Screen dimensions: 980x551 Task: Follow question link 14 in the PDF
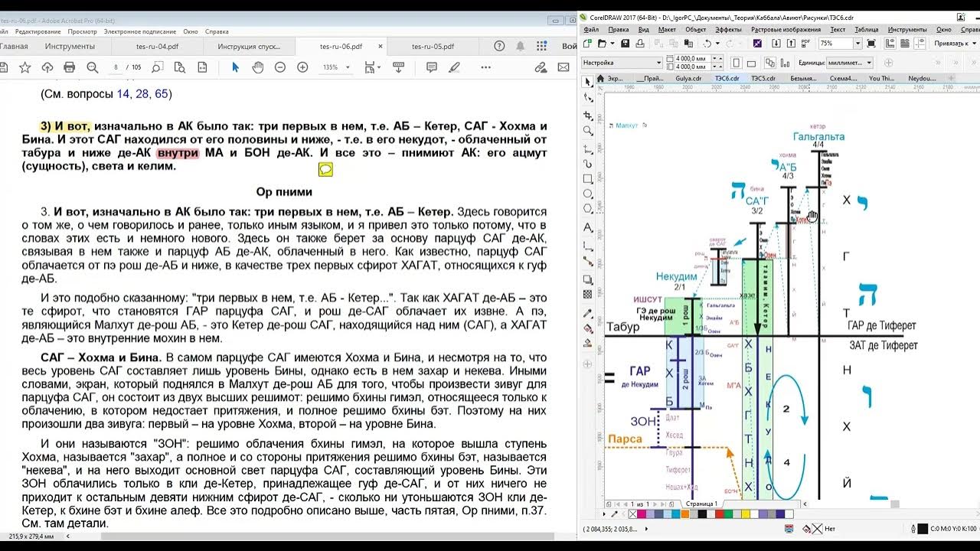pos(124,94)
